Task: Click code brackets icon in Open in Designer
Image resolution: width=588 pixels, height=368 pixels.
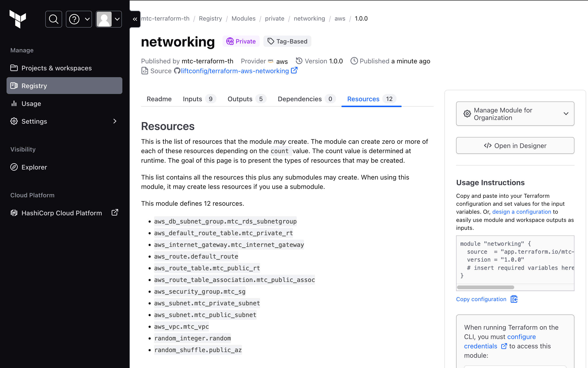Action: coord(488,146)
